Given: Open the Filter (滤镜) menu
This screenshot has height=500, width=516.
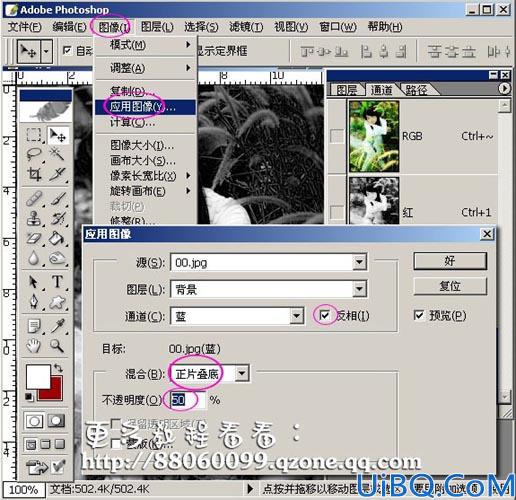Looking at the screenshot, I should tap(246, 27).
